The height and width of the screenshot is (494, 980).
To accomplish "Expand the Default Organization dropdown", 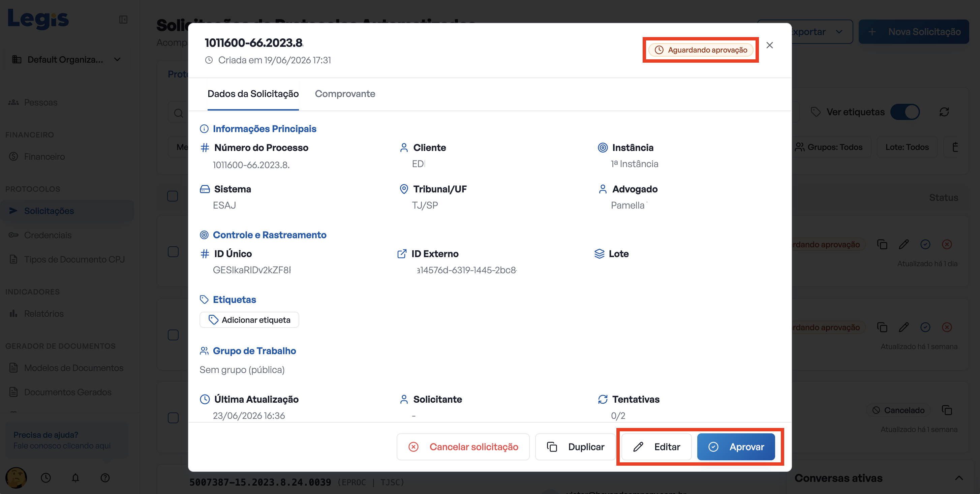I will coord(67,60).
